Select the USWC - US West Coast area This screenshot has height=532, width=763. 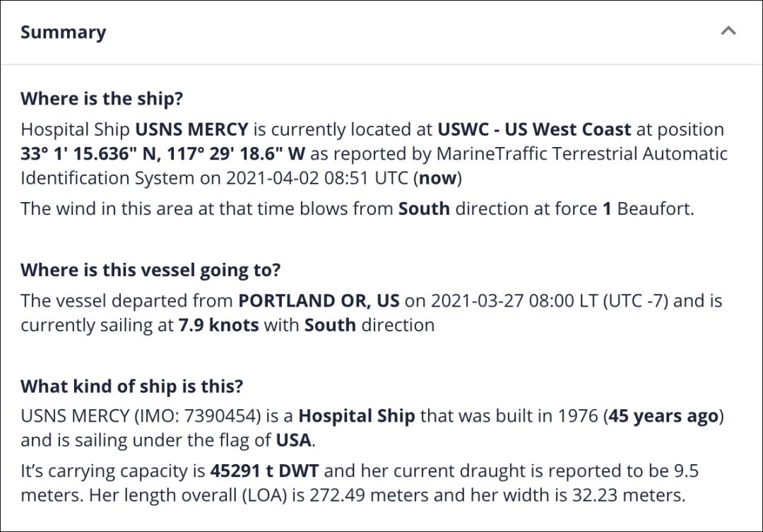534,129
